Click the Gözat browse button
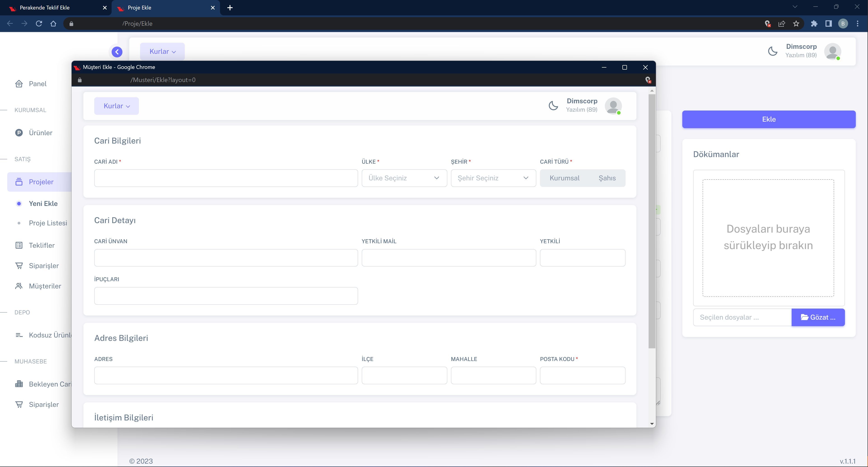 click(818, 317)
